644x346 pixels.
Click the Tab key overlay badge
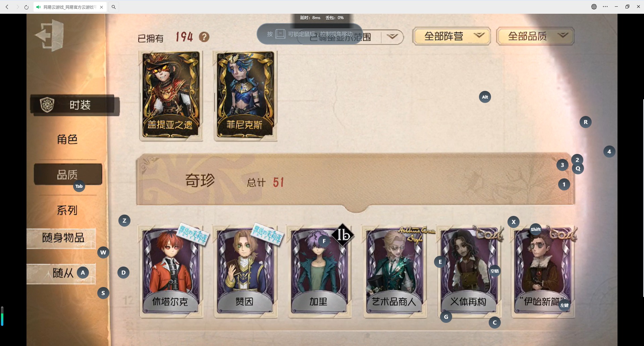(x=79, y=186)
